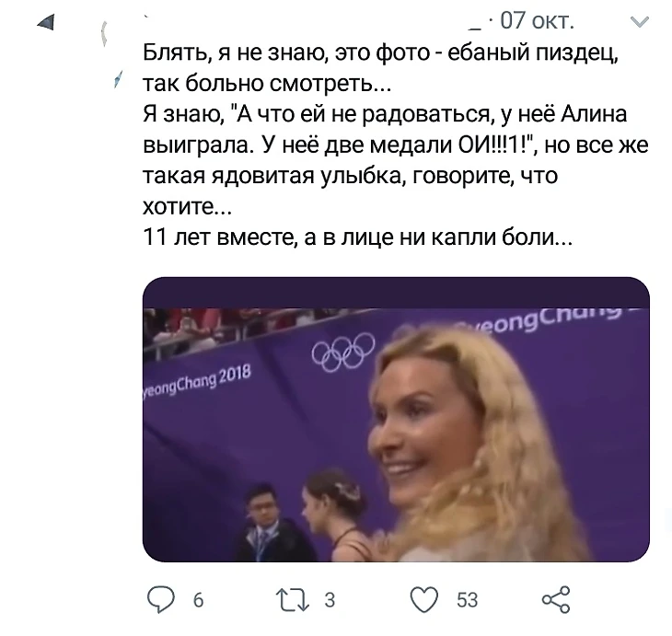Click the retweet count 3
The width and height of the screenshot is (672, 636).
click(330, 600)
